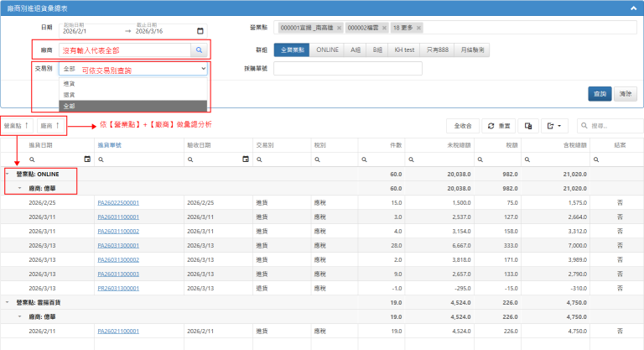Open the date range calendar icon
The height and width of the screenshot is (350, 644).
(198, 30)
